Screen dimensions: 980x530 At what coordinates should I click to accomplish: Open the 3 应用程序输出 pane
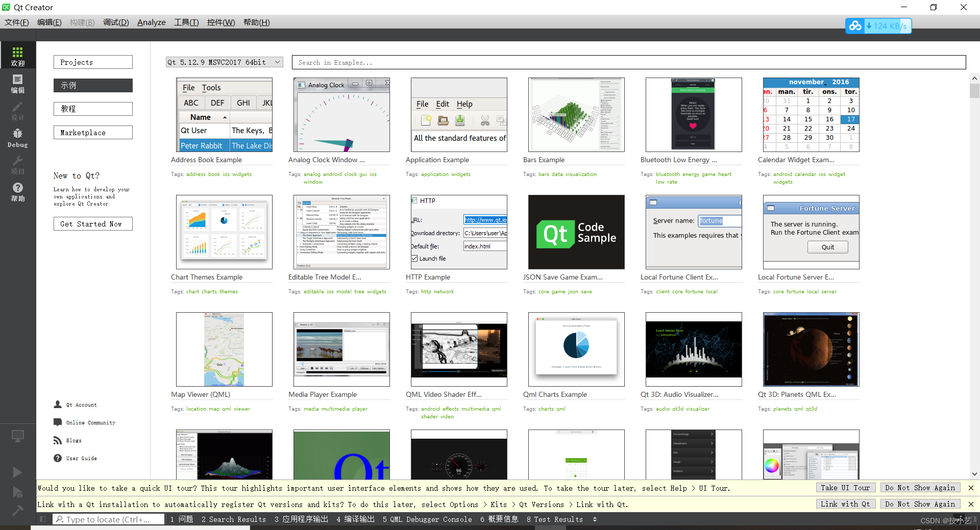point(301,519)
